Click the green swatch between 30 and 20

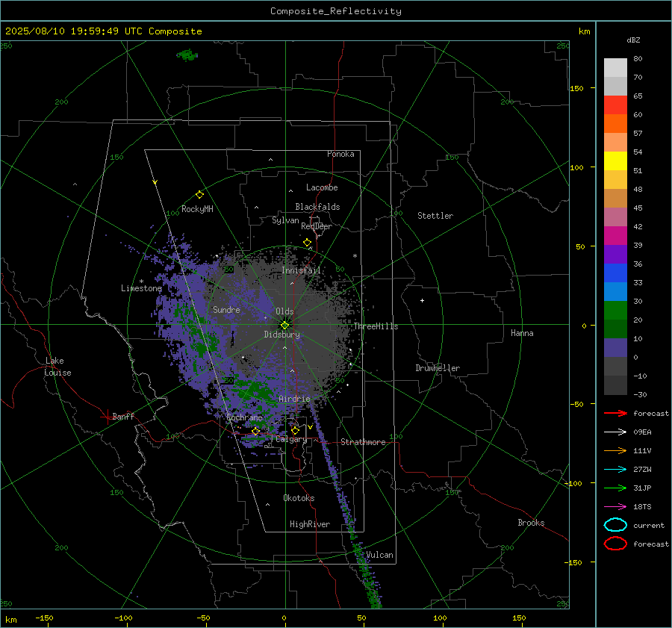(615, 311)
